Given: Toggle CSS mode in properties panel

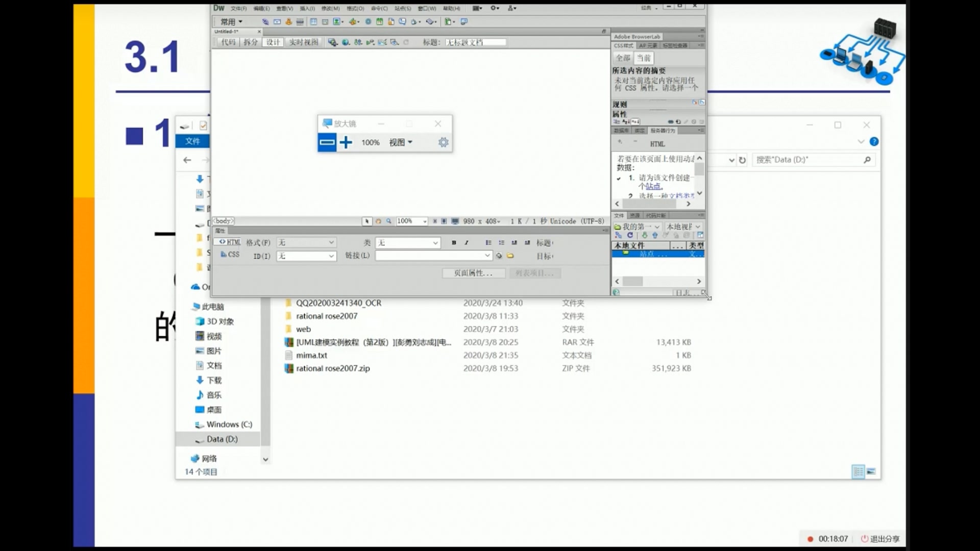Looking at the screenshot, I should tap(230, 255).
